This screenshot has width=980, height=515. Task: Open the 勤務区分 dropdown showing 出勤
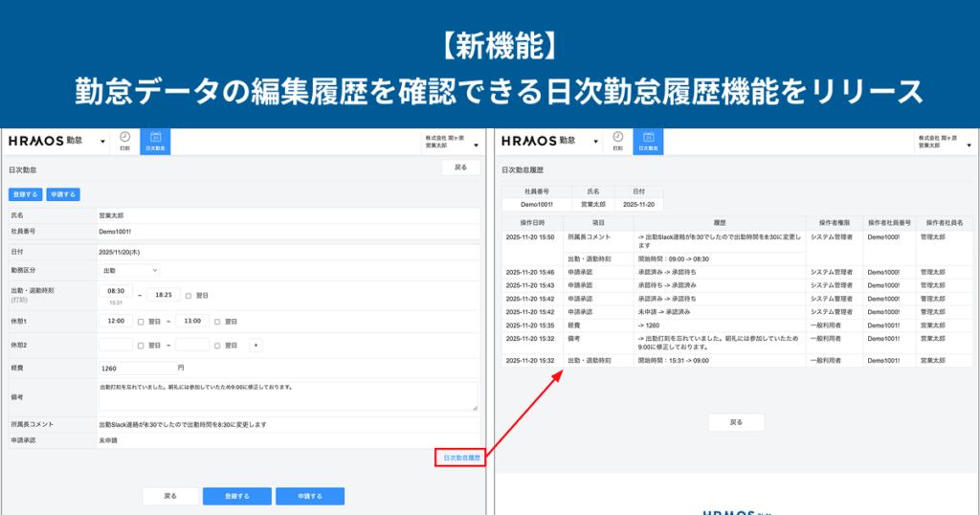[129, 271]
